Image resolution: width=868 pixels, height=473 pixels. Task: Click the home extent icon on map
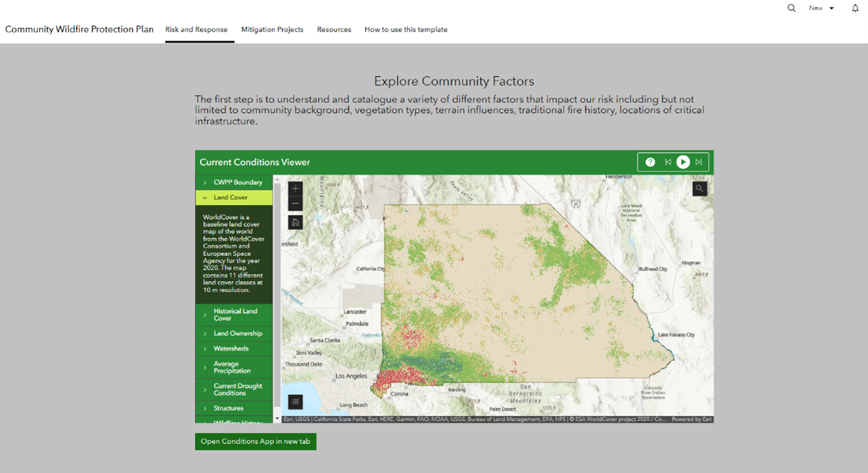point(295,222)
